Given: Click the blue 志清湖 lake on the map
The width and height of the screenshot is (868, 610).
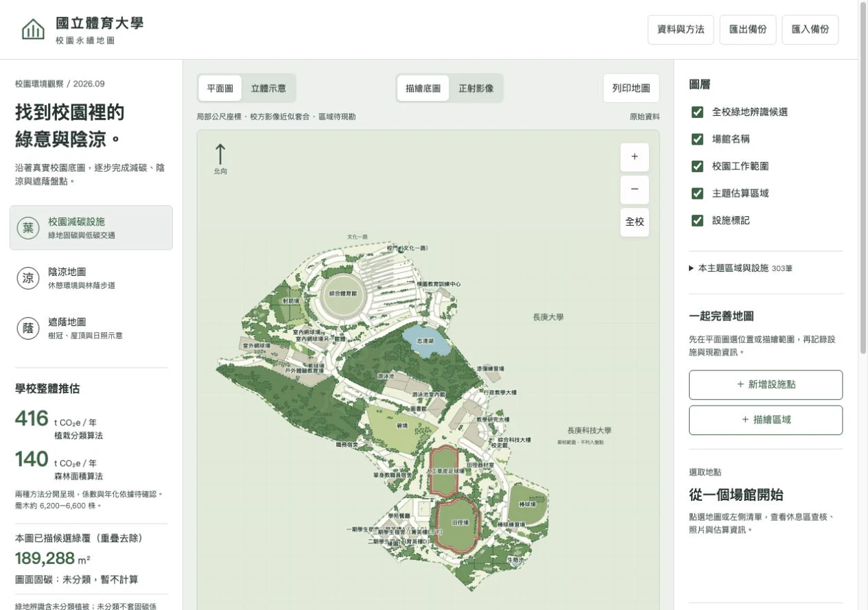Looking at the screenshot, I should point(426,341).
